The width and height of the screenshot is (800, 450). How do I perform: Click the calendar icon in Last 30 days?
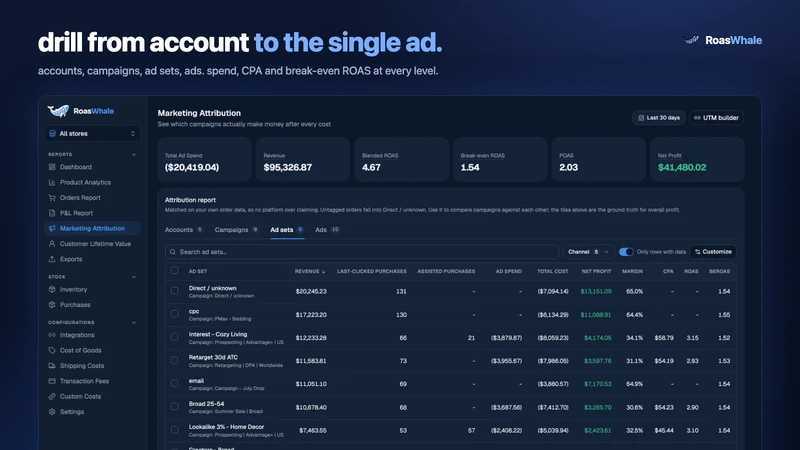coord(641,117)
